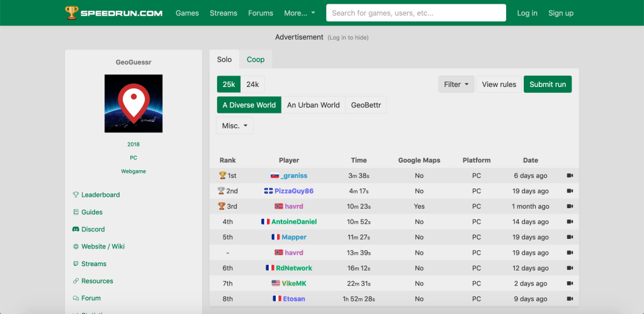
Task: Click the Leaderboard trophy icon in sidebar
Action: click(x=76, y=195)
